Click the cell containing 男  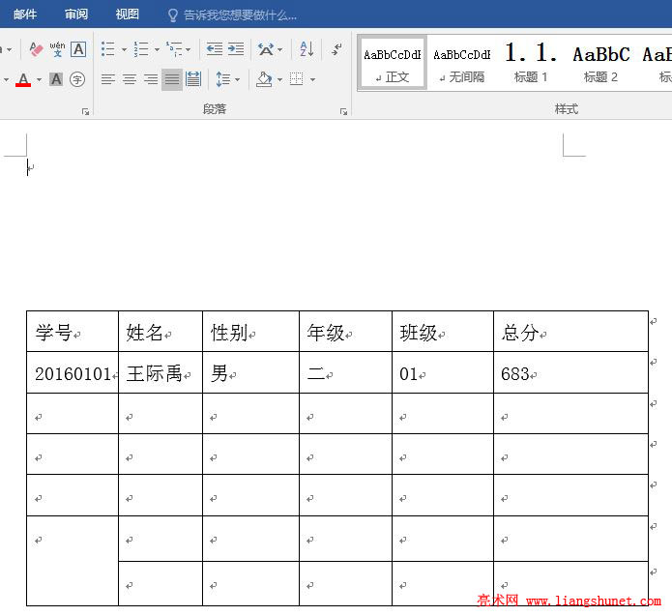coord(250,372)
